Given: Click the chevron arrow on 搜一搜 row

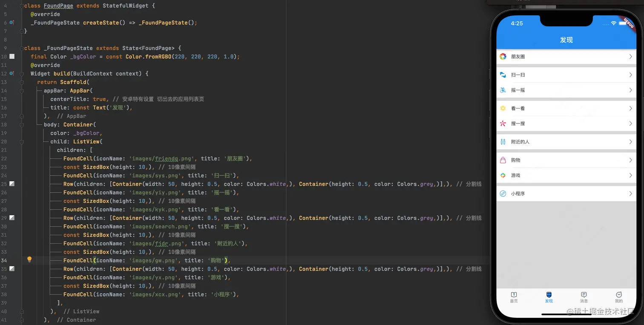Looking at the screenshot, I should click(x=630, y=123).
